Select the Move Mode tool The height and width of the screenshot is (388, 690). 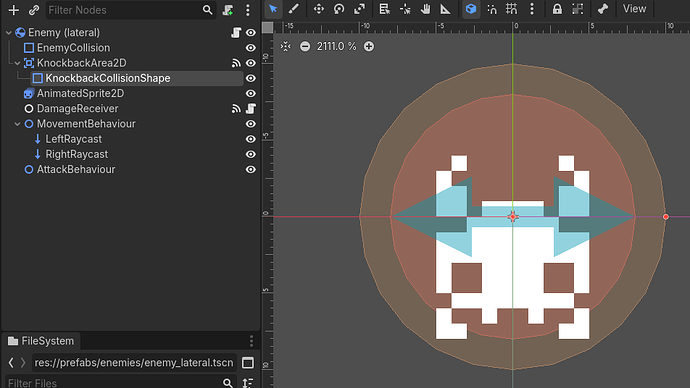pos(319,9)
